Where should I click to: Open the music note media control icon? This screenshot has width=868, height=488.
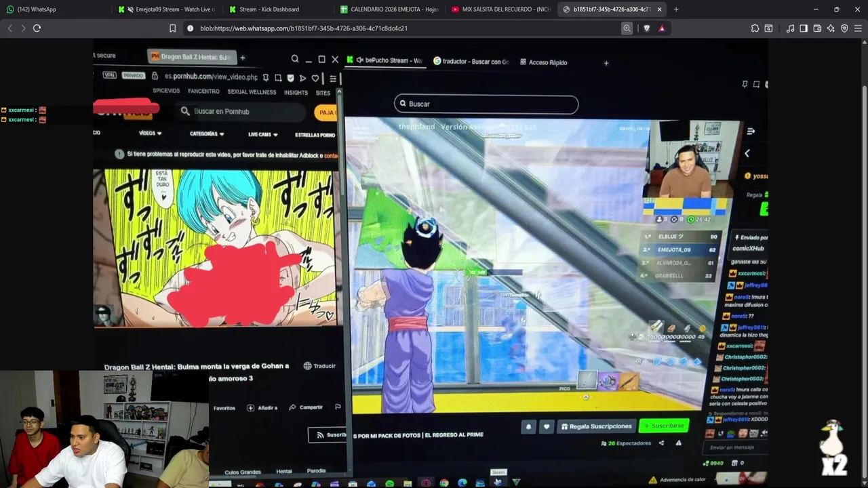pyautogui.click(x=790, y=28)
